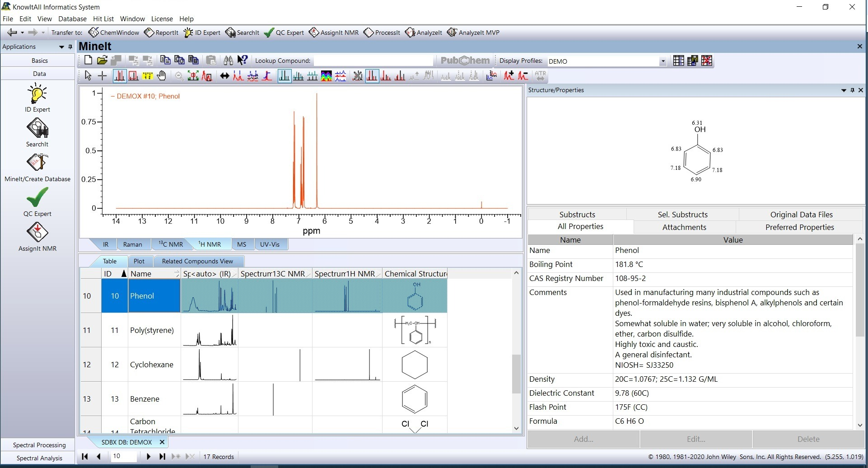Open ChemWindow from the Transfer toolbar
Screen dimensions: 868x468
point(113,32)
